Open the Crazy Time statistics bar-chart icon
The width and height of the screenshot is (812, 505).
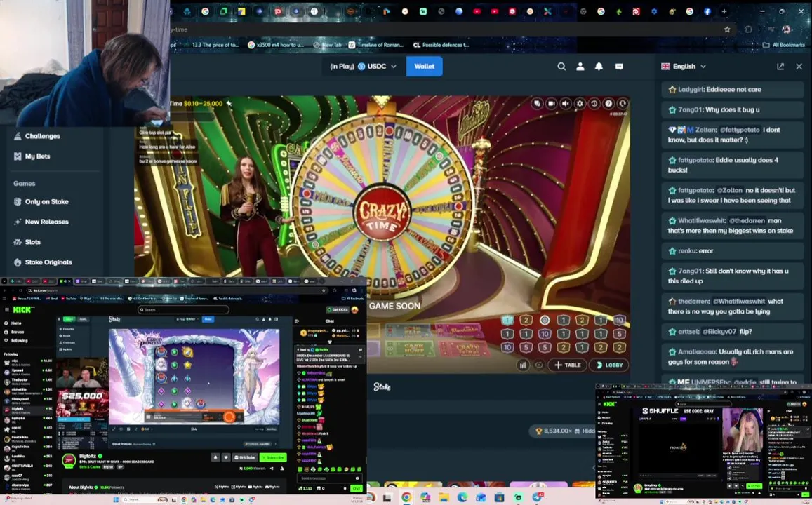click(x=523, y=365)
